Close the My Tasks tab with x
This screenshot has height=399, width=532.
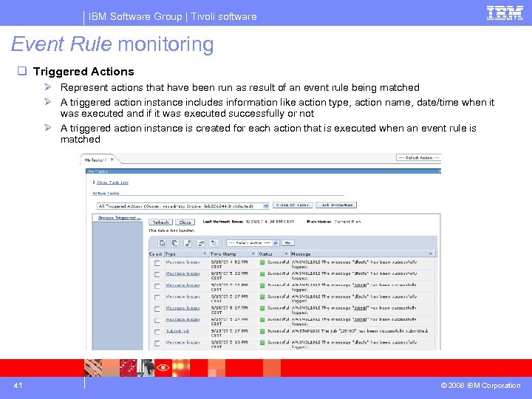click(x=112, y=159)
